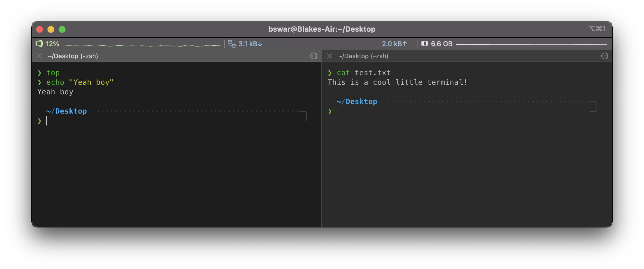
Task: Click the CPU usage sparkline graph
Action: pos(143,45)
